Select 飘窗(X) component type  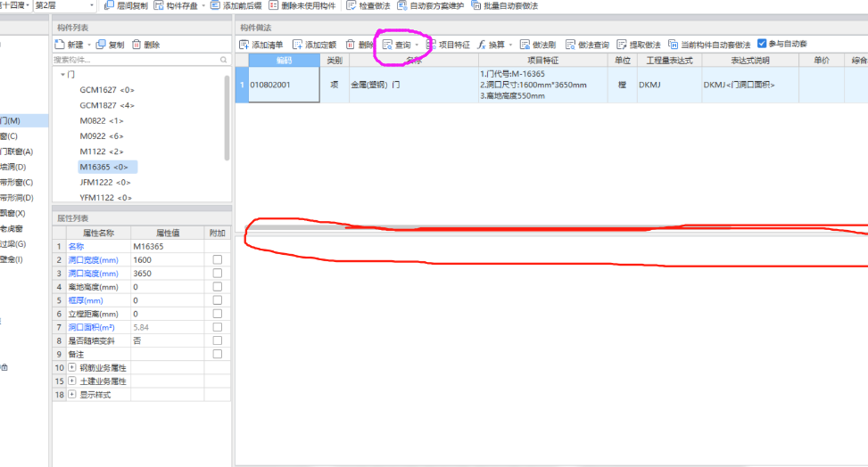12,213
